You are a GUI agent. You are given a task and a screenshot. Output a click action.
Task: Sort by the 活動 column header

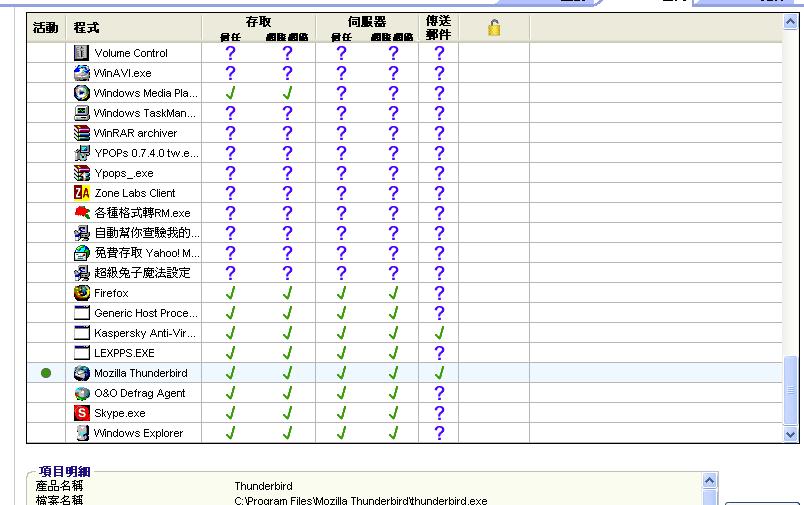pyautogui.click(x=46, y=28)
